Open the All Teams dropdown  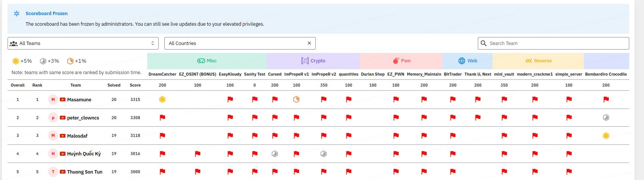click(x=83, y=43)
